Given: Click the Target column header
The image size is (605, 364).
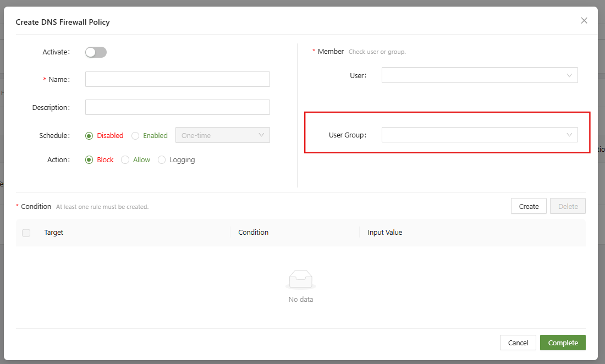Looking at the screenshot, I should coord(54,233).
